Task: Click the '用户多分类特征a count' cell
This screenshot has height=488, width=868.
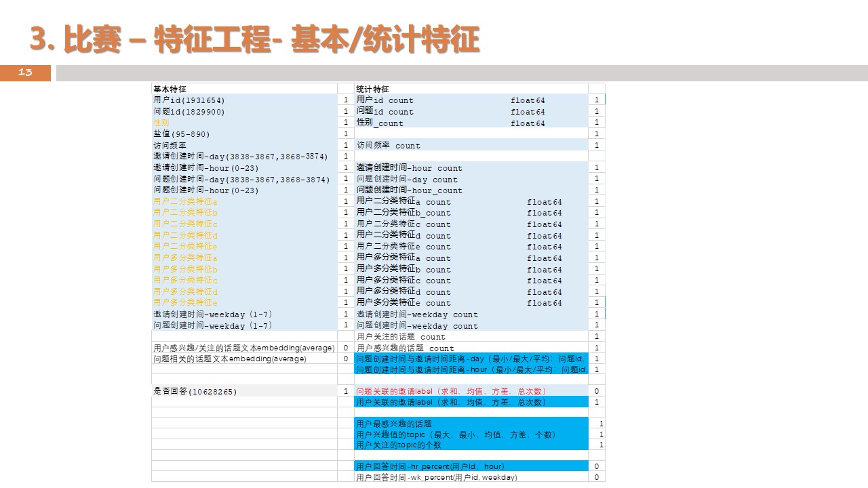Action: [471, 258]
